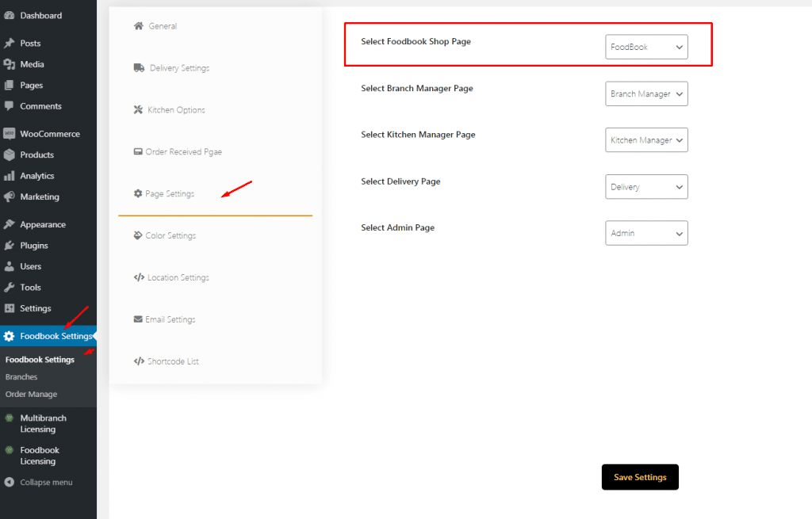Click the envelope icon for Email Settings

click(139, 319)
